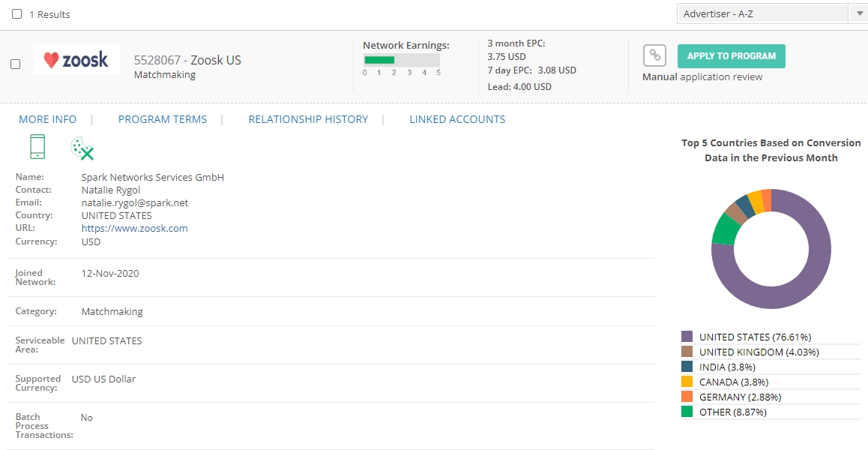Check the Zoosk US advertiser checkbox
This screenshot has width=868, height=450.
[16, 64]
